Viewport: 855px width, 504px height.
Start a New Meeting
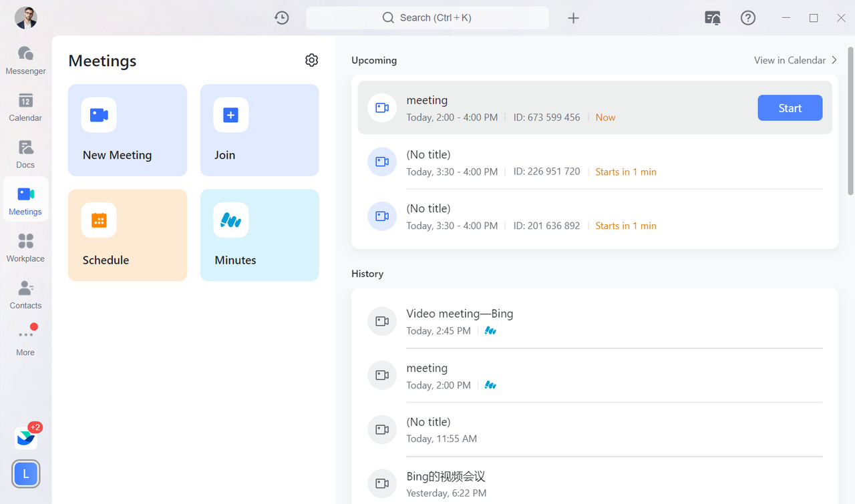coord(128,130)
